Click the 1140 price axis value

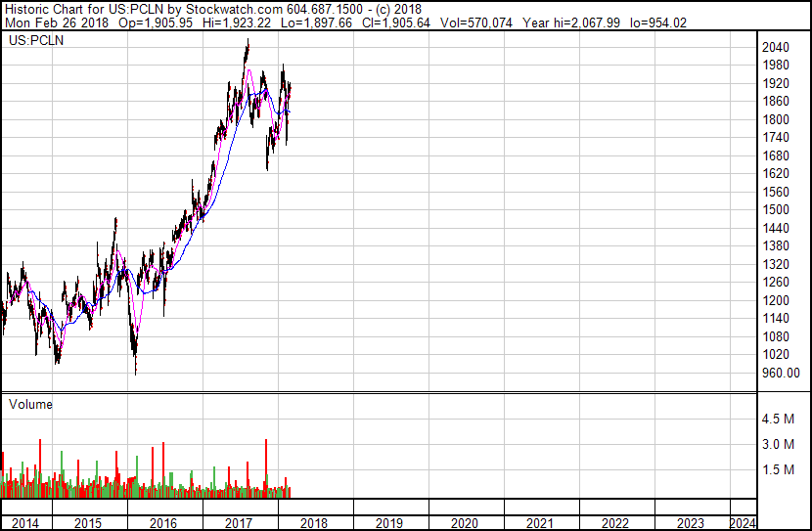pos(776,318)
